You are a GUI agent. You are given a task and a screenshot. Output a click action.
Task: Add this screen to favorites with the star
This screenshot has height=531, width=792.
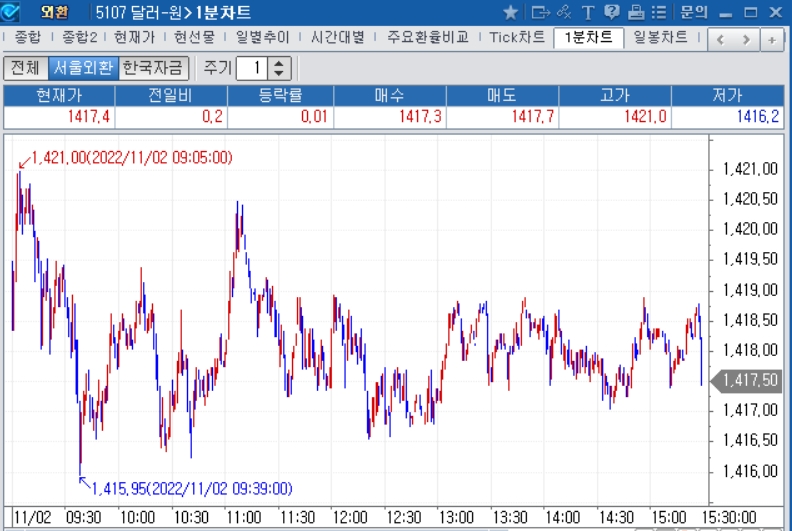(x=511, y=12)
